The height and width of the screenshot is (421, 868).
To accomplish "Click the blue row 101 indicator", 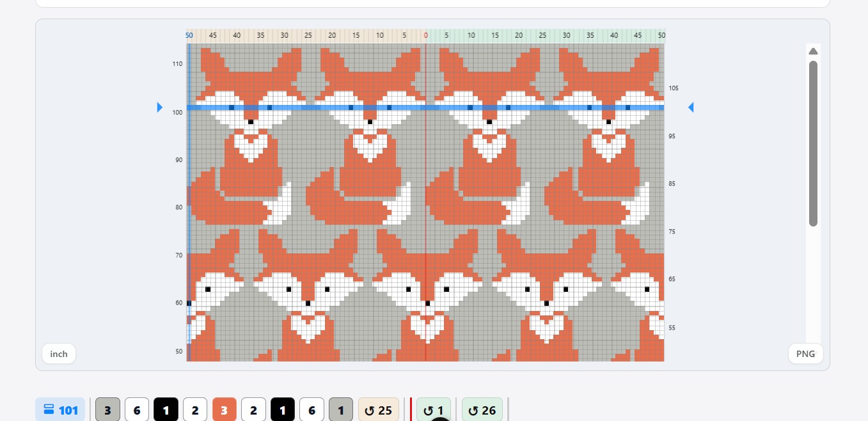I will click(x=60, y=410).
